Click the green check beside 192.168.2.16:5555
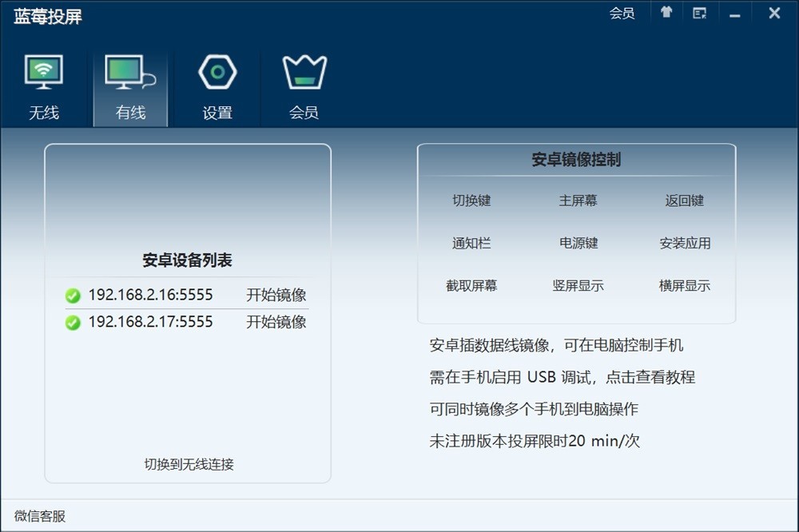The width and height of the screenshot is (799, 532). pos(73,296)
